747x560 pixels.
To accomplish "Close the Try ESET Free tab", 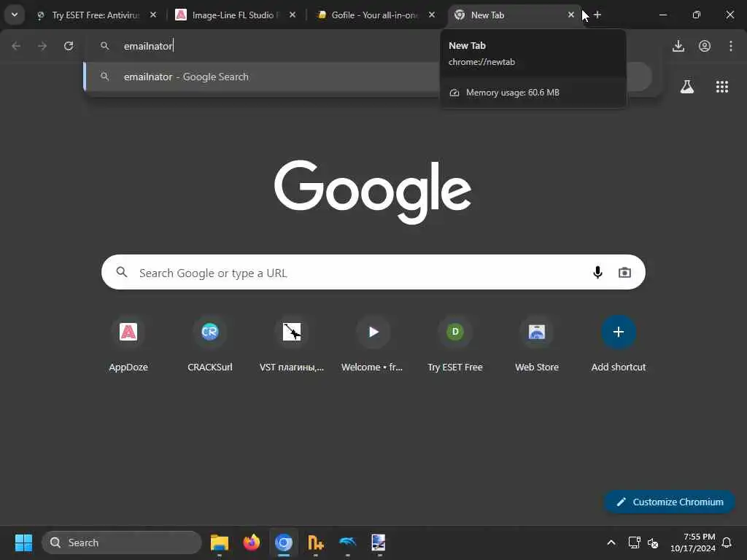I will coord(153,15).
